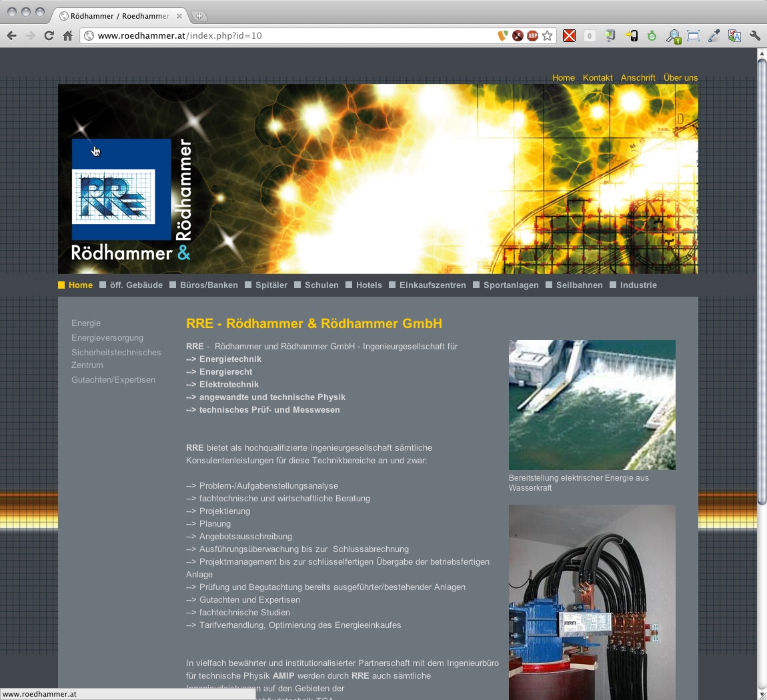This screenshot has height=700, width=767.
Task: Open the Anschrift link
Action: pyautogui.click(x=638, y=78)
